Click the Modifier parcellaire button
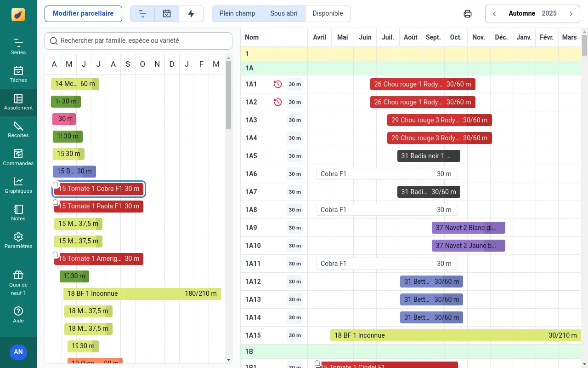 (83, 14)
